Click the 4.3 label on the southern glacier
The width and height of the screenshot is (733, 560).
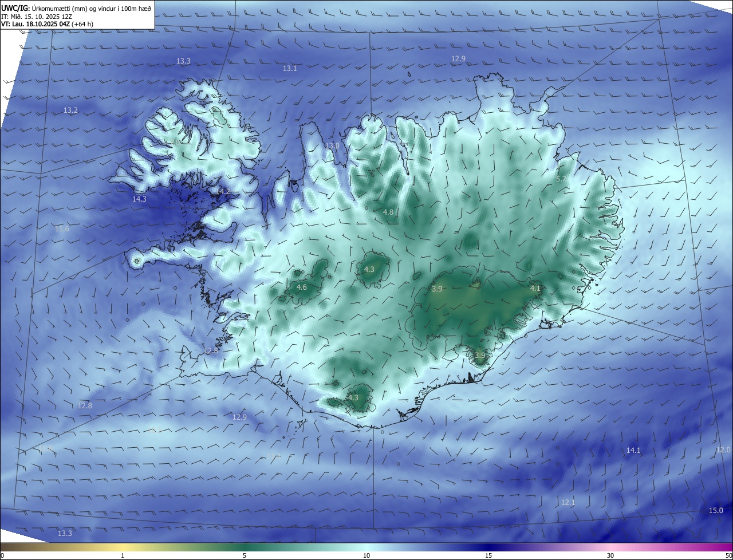(353, 398)
